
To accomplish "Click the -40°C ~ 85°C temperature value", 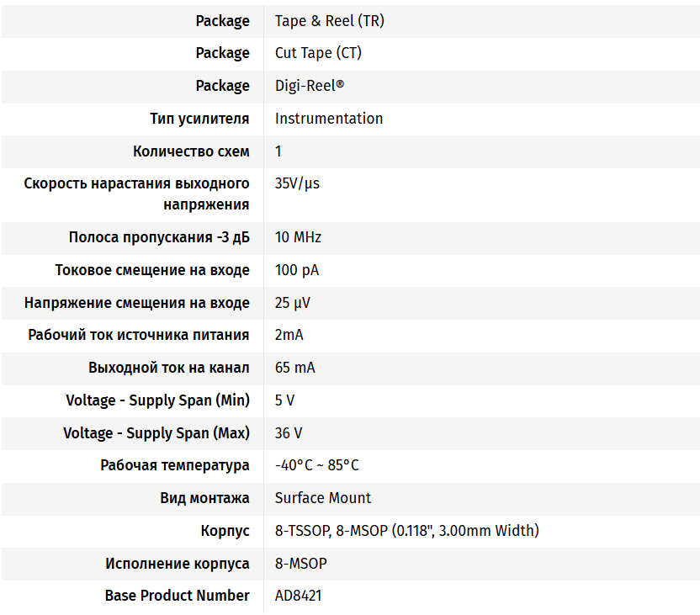I will coord(317,465).
